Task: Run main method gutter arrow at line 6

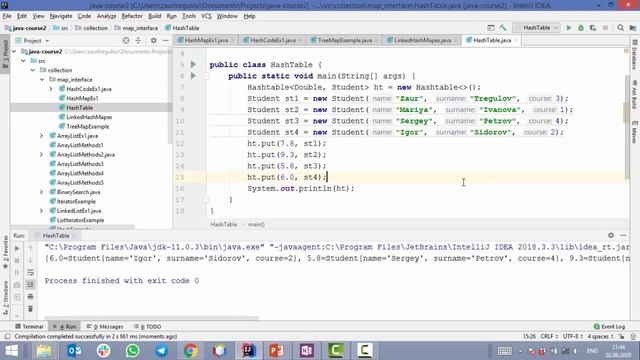Action: pos(193,76)
